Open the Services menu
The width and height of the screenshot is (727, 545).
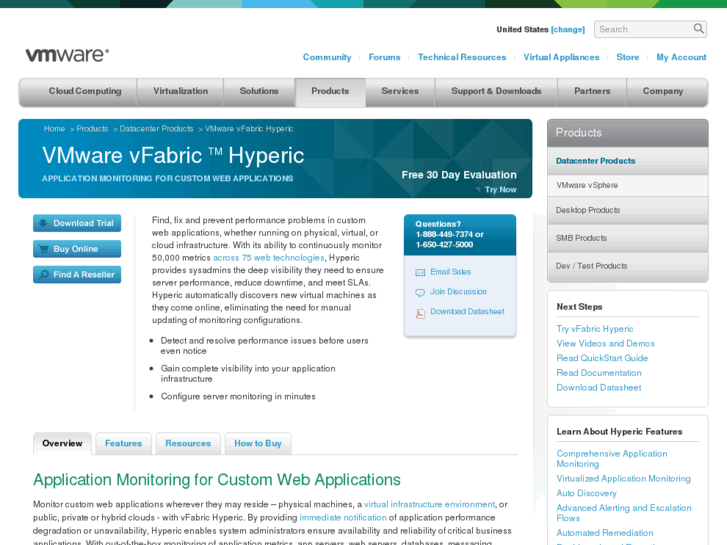(x=400, y=91)
